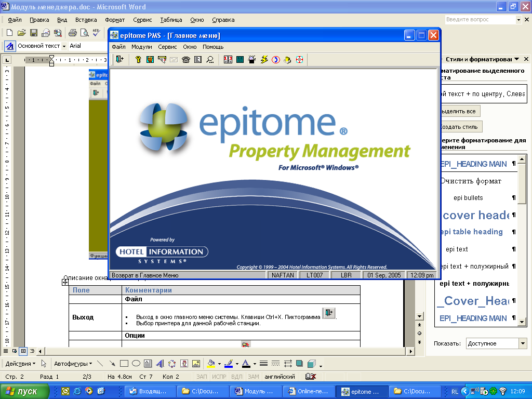This screenshot has height=399, width=532.
Task: Open the Основной текст style dropdown
Action: point(64,46)
